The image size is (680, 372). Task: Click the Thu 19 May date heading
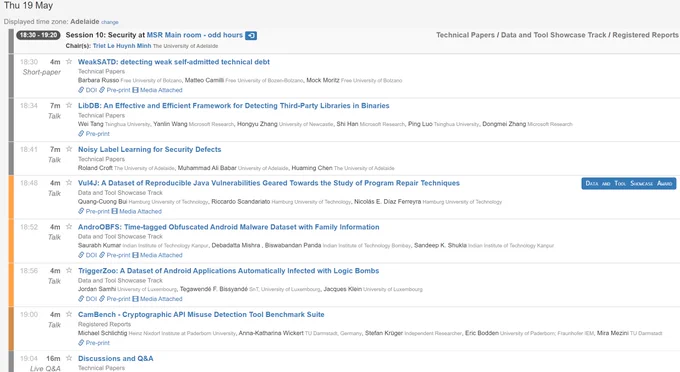(28, 6)
